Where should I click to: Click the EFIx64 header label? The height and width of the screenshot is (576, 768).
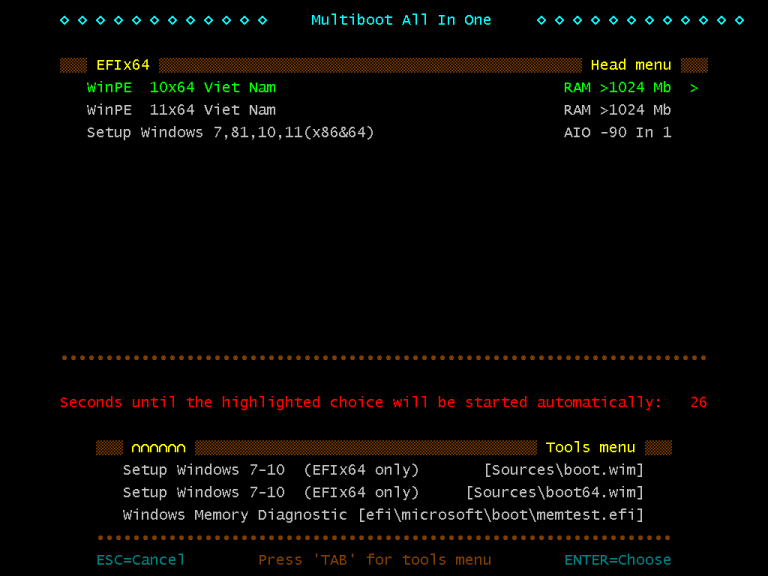122,65
